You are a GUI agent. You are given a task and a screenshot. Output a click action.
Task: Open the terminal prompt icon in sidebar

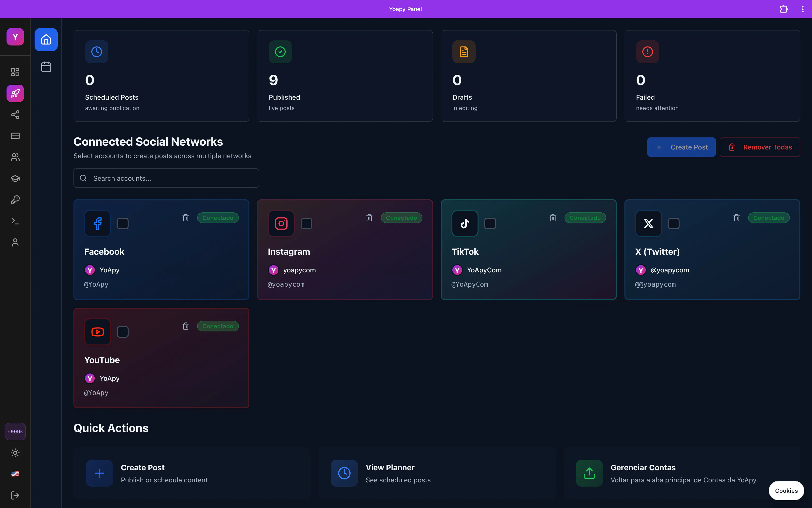tap(15, 221)
